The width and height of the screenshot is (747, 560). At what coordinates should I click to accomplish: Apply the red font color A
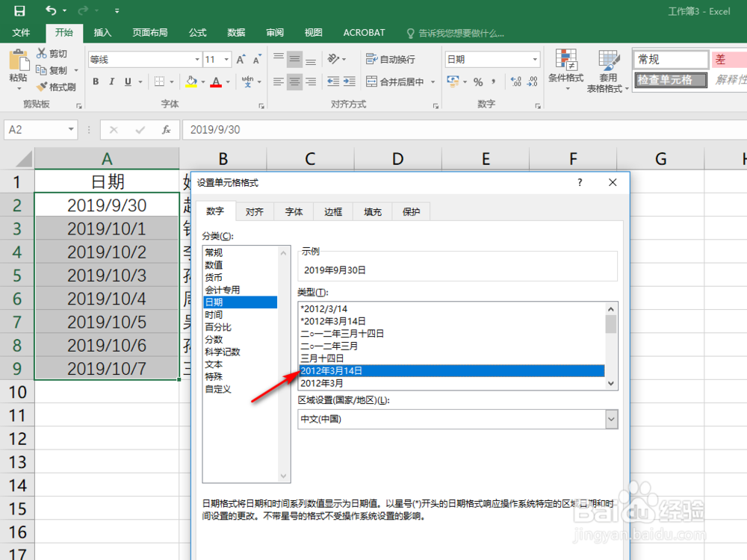(217, 81)
